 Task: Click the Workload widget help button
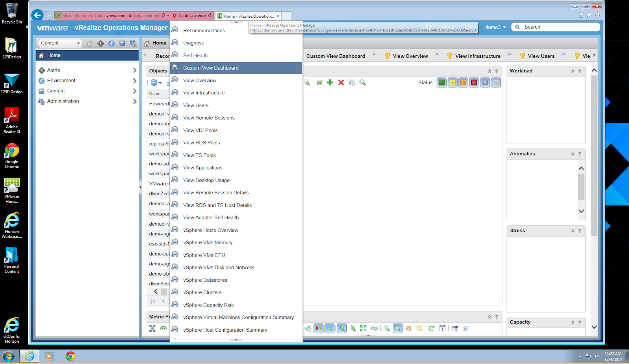click(579, 71)
